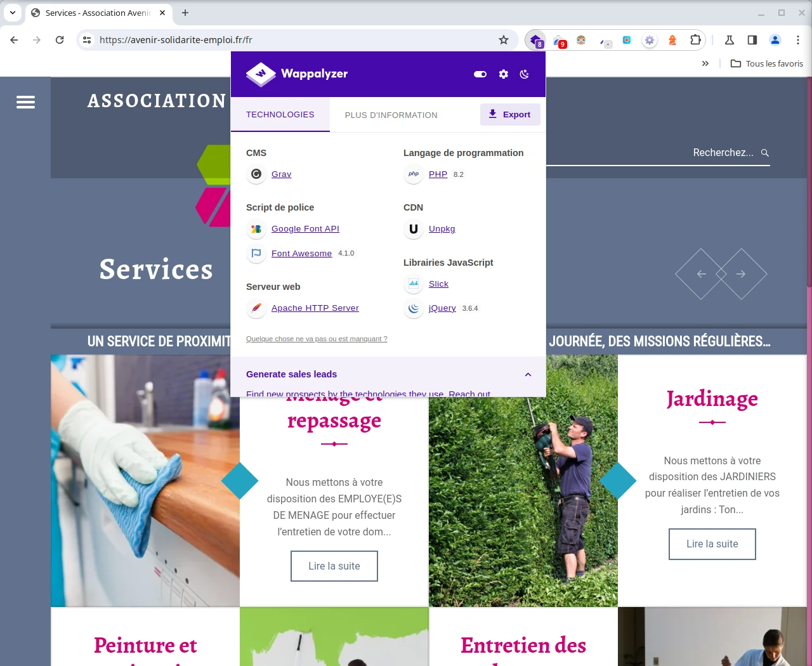Click the cleaning glove photo

point(145,481)
